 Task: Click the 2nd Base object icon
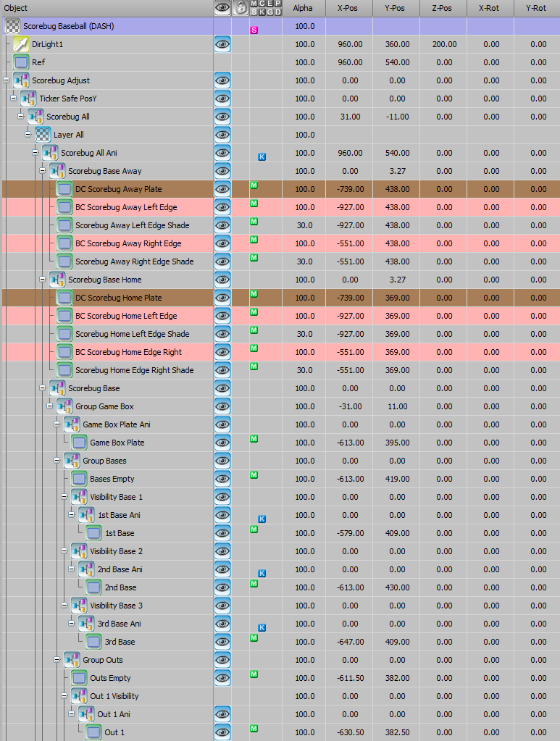[x=93, y=587]
